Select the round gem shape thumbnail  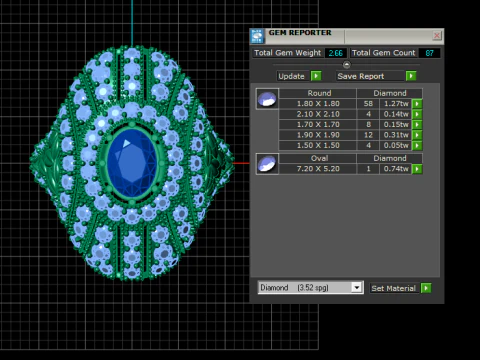pyautogui.click(x=267, y=99)
